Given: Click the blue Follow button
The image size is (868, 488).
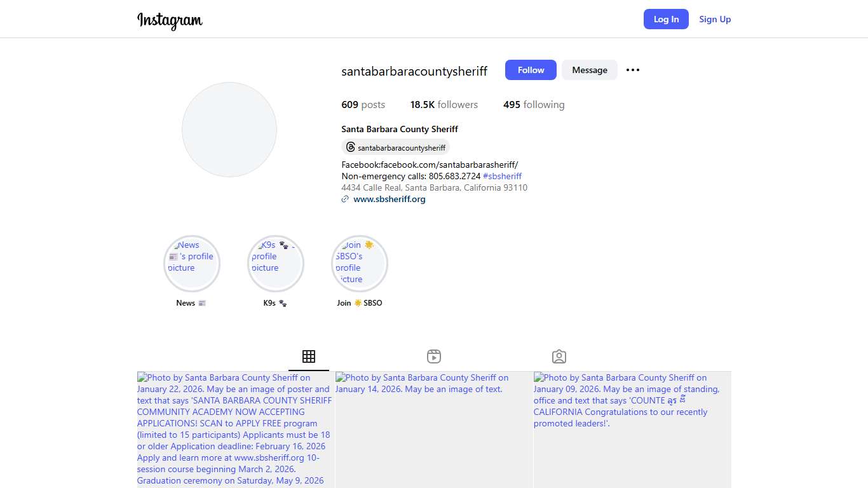Looking at the screenshot, I should point(531,70).
